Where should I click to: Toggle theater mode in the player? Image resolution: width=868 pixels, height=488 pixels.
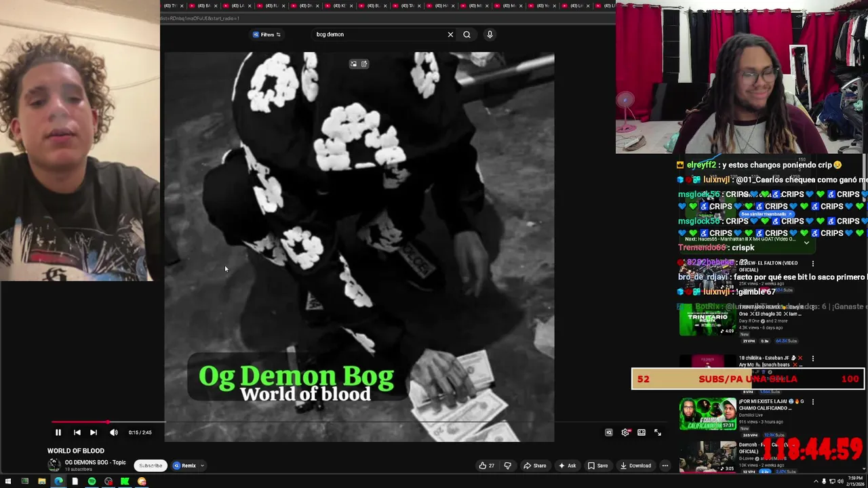[642, 432]
